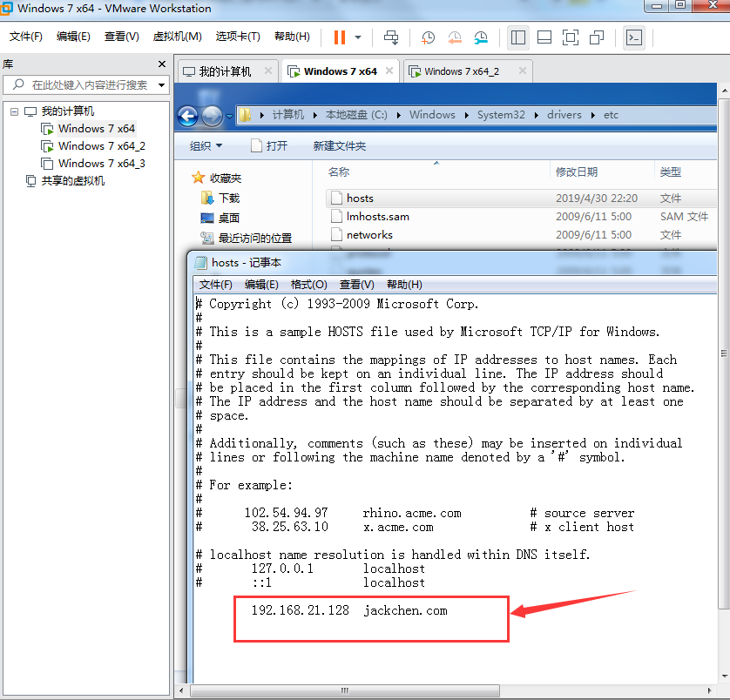Close the library panel
The height and width of the screenshot is (700, 730).
coord(162,64)
